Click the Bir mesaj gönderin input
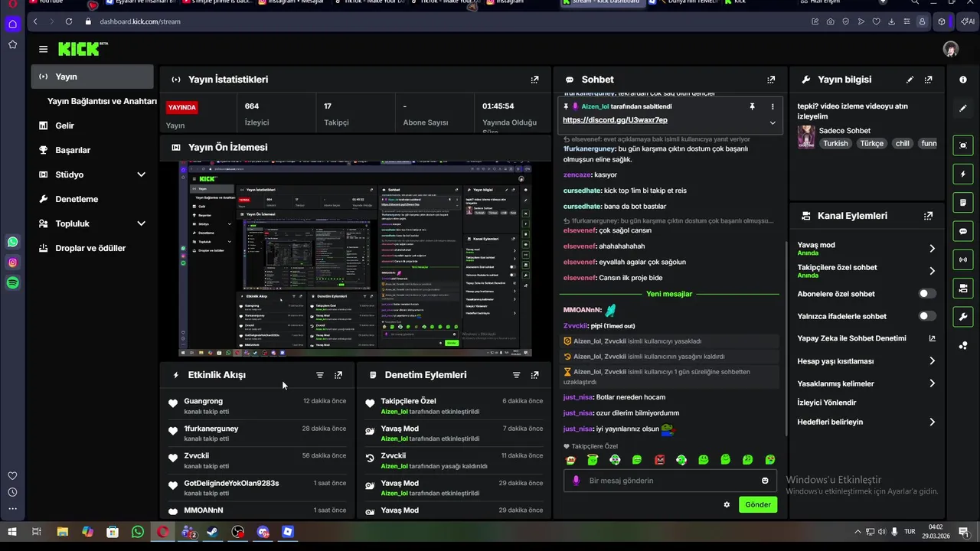 pyautogui.click(x=670, y=481)
